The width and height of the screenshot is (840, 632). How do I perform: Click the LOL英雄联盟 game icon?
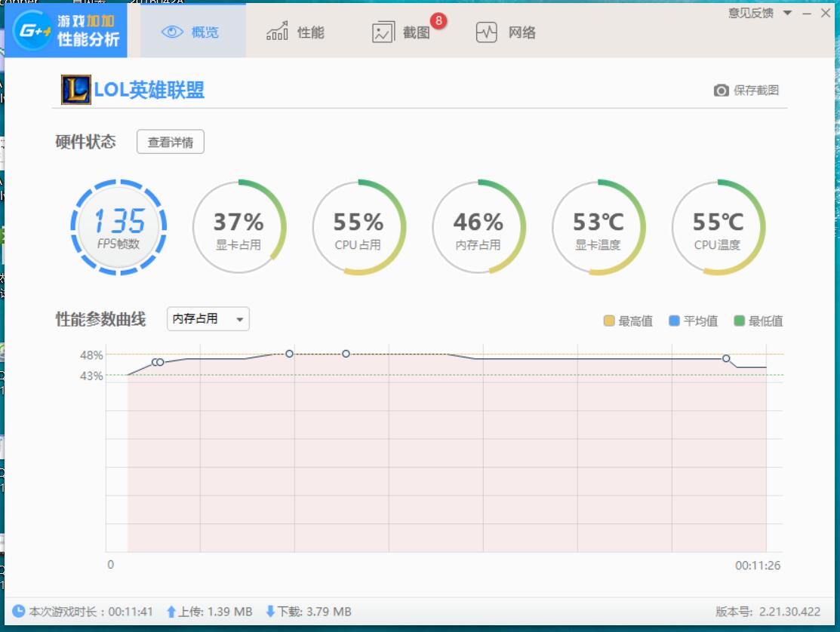click(76, 90)
